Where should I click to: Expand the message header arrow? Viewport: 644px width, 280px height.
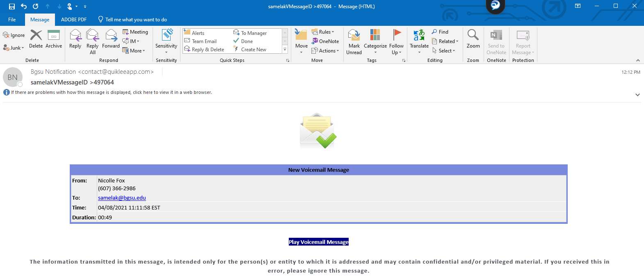coord(637,95)
